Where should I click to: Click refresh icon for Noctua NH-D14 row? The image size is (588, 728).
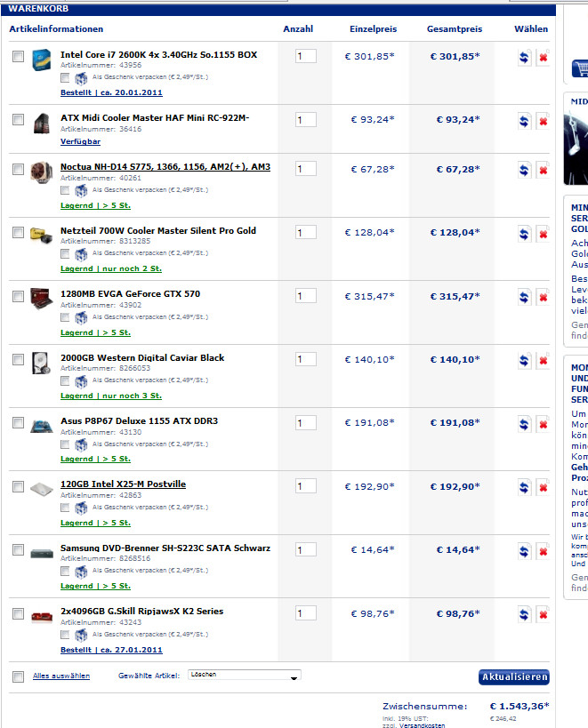(524, 171)
